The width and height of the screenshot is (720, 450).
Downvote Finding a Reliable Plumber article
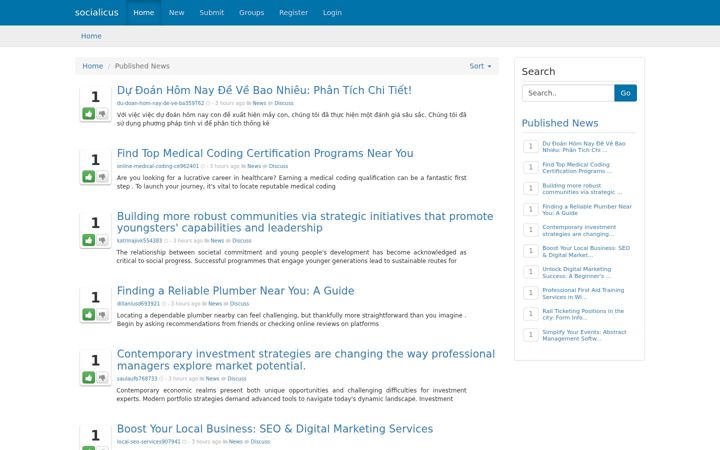click(x=102, y=315)
